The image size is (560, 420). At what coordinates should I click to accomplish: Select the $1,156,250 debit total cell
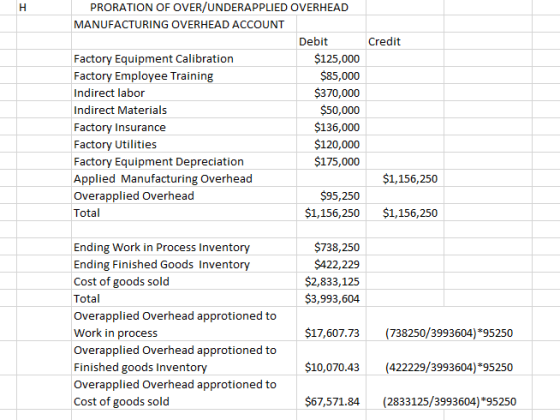click(x=332, y=213)
